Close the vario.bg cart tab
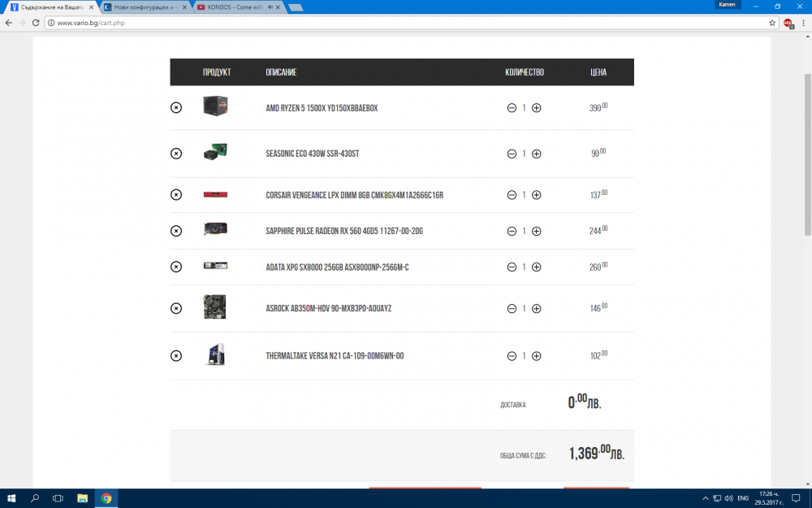 click(91, 7)
